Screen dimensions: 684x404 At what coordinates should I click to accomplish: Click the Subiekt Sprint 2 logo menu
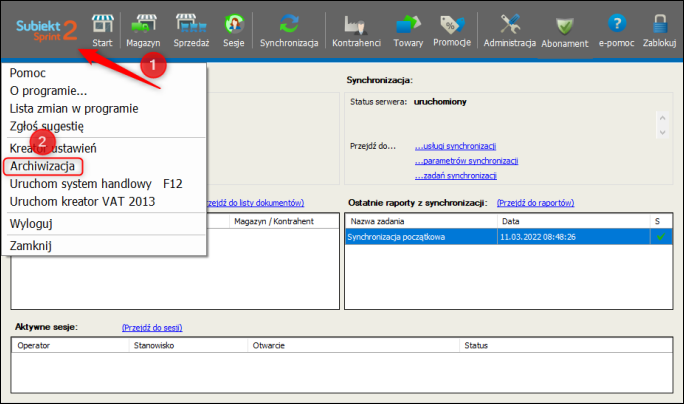pyautogui.click(x=47, y=30)
